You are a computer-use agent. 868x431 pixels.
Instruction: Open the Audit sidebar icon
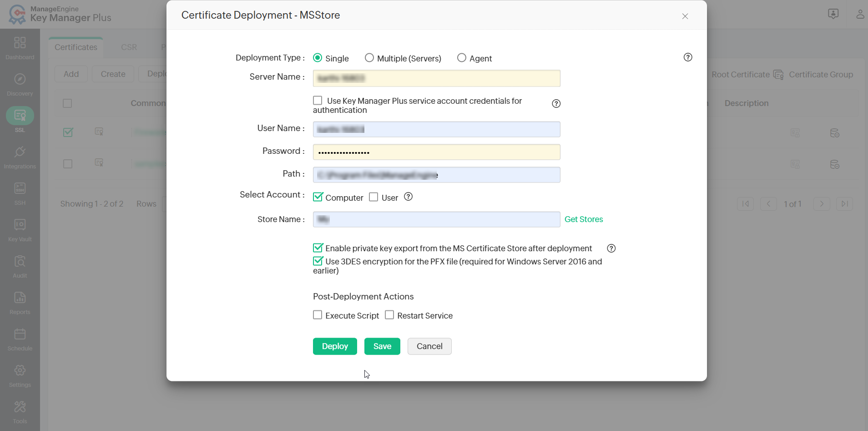click(20, 267)
